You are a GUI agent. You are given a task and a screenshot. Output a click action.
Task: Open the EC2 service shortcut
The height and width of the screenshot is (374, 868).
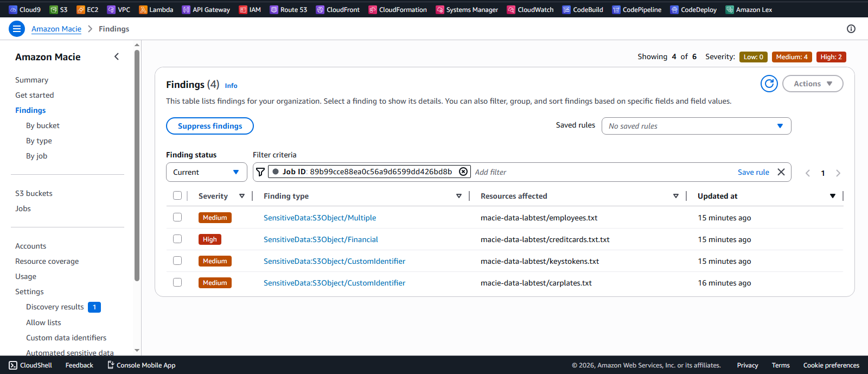(x=87, y=9)
